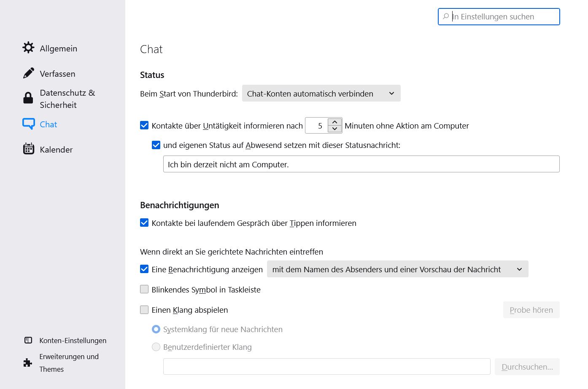The width and height of the screenshot is (588, 389).
Task: Click the Verfassen pencil icon
Action: tap(28, 73)
